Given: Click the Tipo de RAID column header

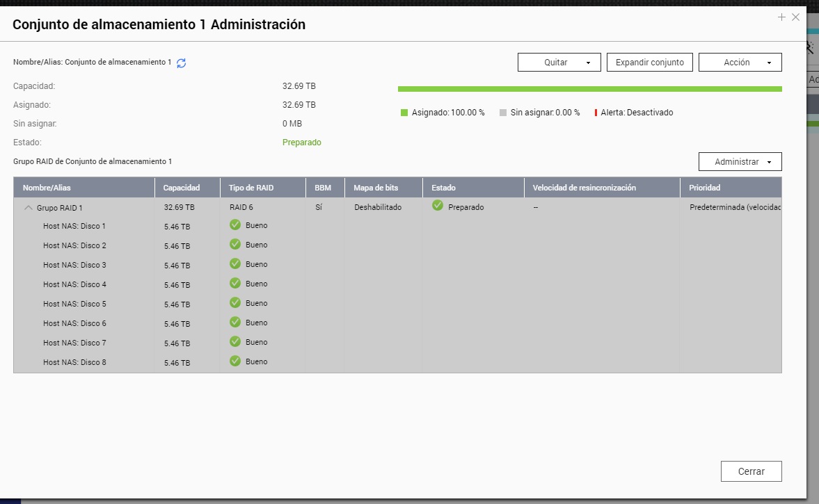Looking at the screenshot, I should [251, 188].
